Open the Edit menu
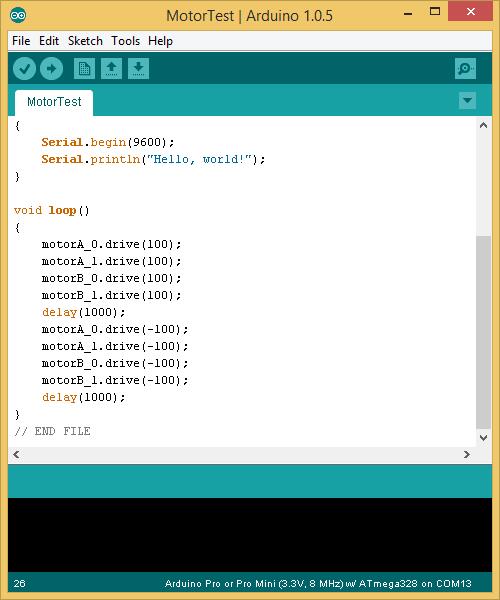The image size is (500, 600). 49,41
